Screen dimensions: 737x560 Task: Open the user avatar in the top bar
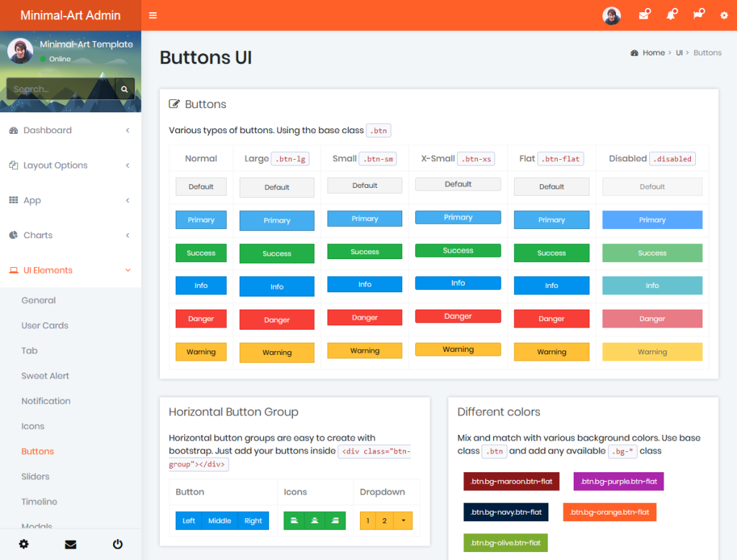click(x=612, y=16)
